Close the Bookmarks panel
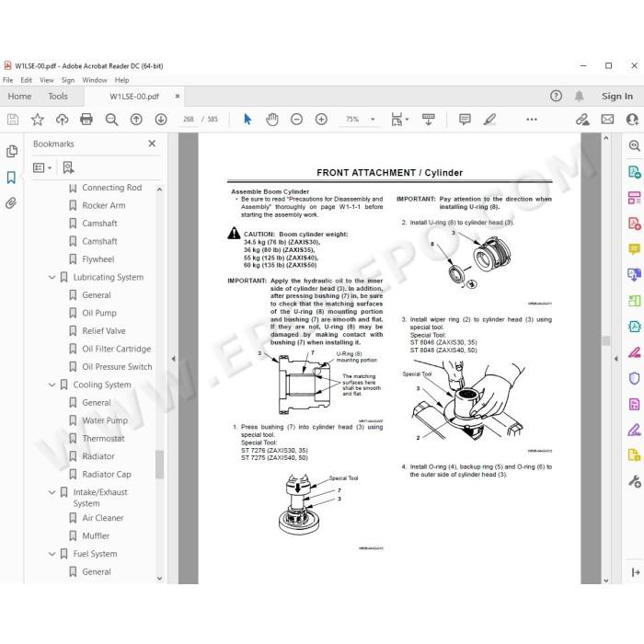Viewport: 644px width, 644px height. [152, 144]
